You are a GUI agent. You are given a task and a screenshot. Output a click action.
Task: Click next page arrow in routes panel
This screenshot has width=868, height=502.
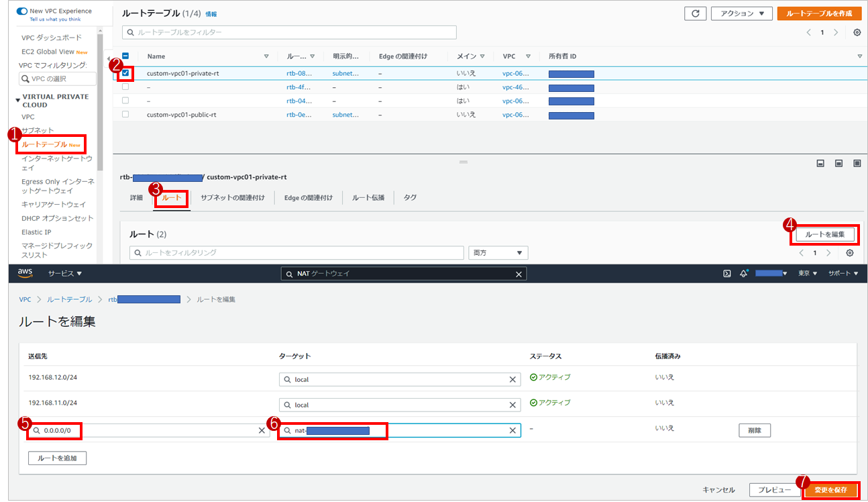point(828,253)
